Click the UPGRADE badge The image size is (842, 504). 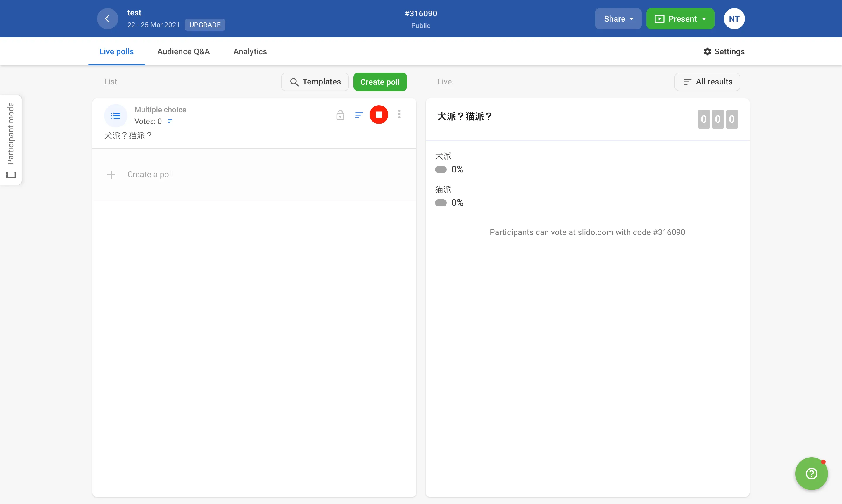(x=205, y=25)
